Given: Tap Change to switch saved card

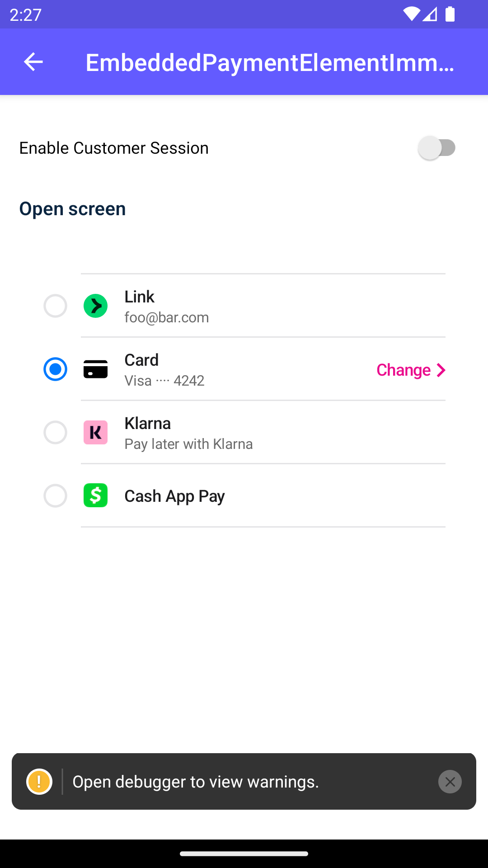Looking at the screenshot, I should pyautogui.click(x=404, y=370).
